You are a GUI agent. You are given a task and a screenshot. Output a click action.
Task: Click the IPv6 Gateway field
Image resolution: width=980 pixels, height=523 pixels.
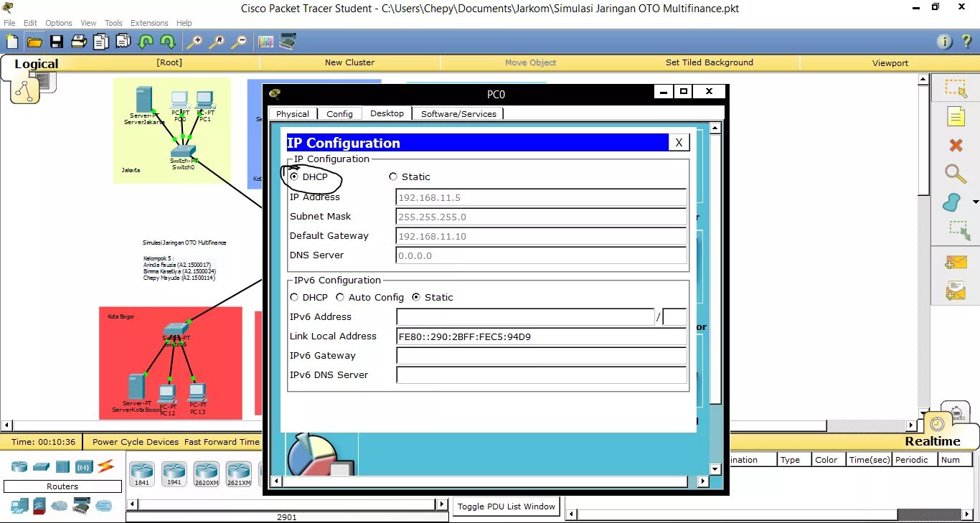click(x=542, y=356)
